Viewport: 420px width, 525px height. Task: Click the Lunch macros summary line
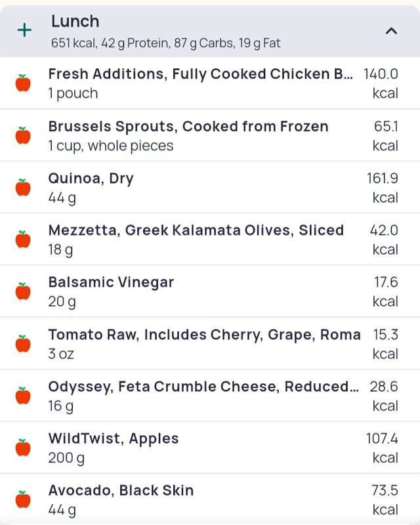pos(165,43)
